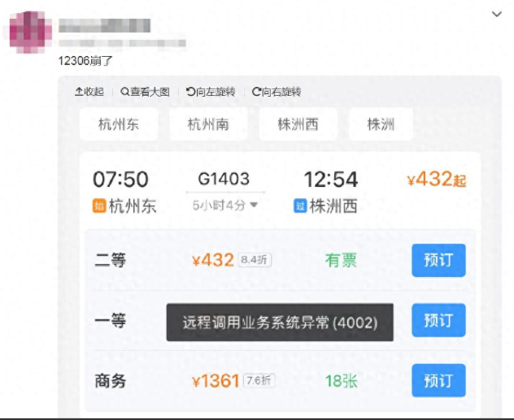Click the orange 始 origin station badge
Image resolution: width=514 pixels, height=420 pixels.
pos(99,206)
